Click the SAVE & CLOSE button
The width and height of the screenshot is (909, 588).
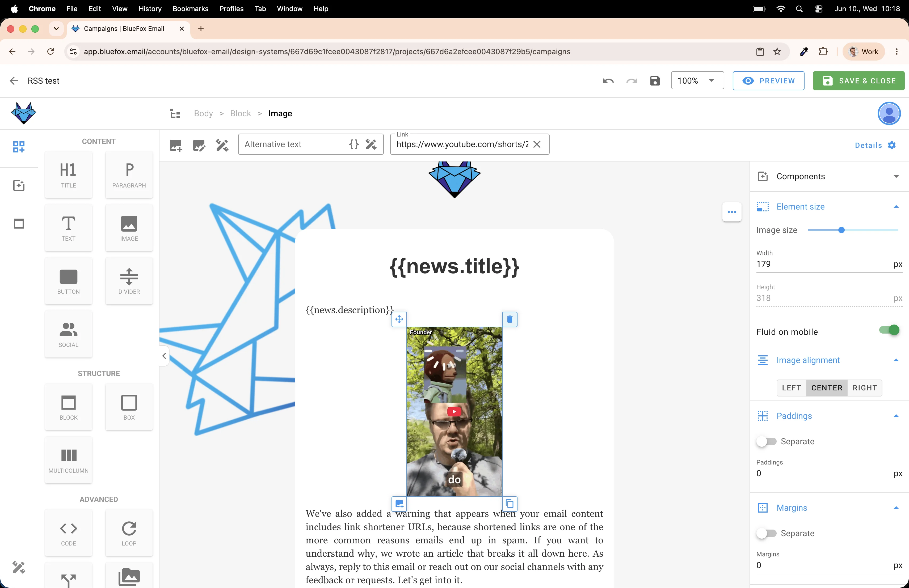pyautogui.click(x=858, y=80)
